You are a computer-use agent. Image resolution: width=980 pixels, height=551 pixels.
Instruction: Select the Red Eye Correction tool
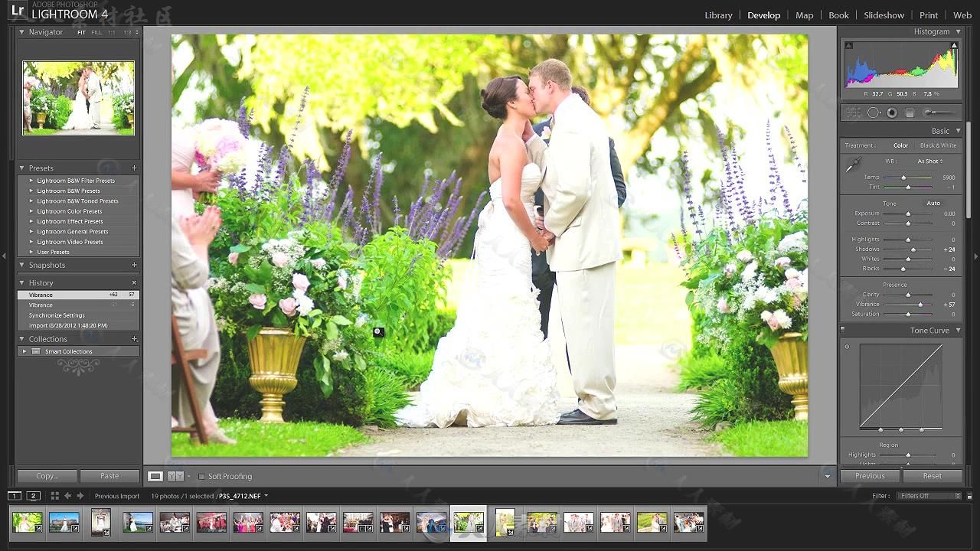(x=892, y=112)
